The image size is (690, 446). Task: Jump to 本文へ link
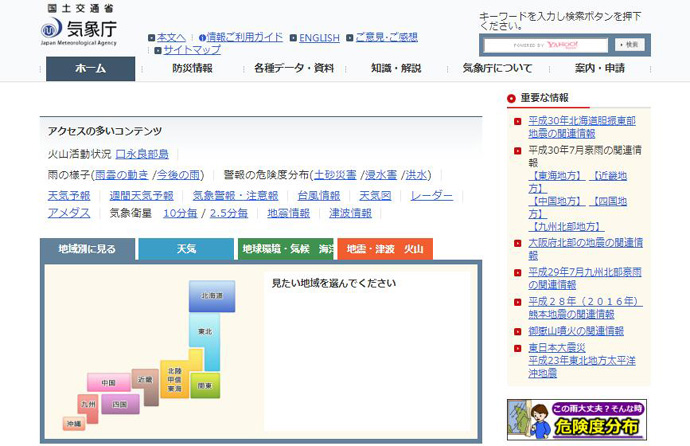point(171,38)
